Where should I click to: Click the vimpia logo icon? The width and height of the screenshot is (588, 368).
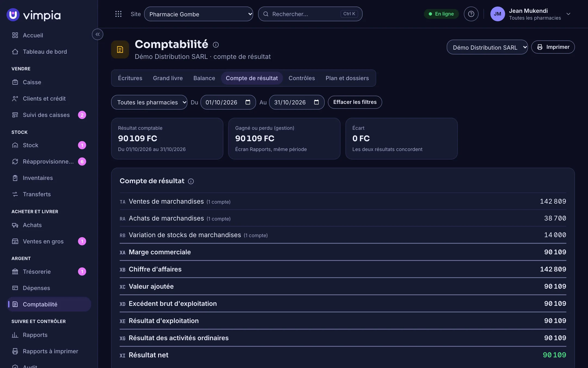(x=13, y=15)
